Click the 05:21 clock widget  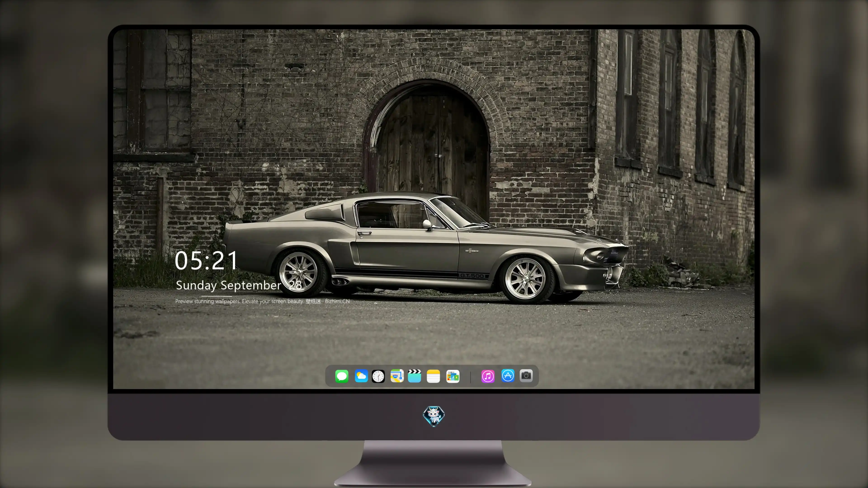(206, 260)
